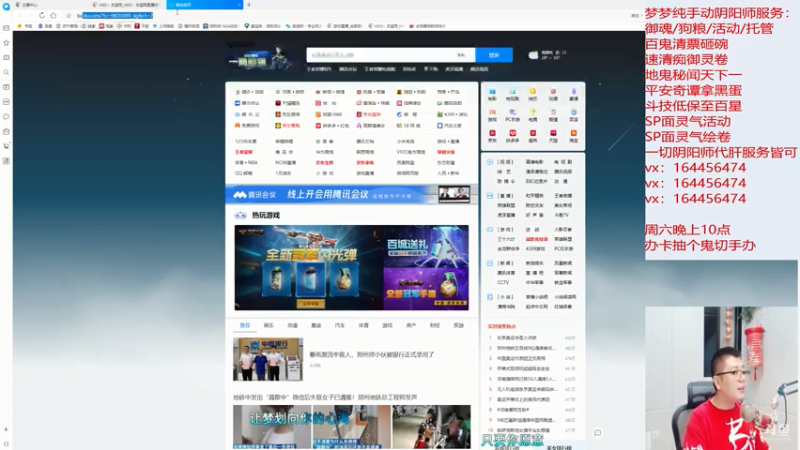
Task: Open favorites star in left sidebar
Action: [6, 43]
